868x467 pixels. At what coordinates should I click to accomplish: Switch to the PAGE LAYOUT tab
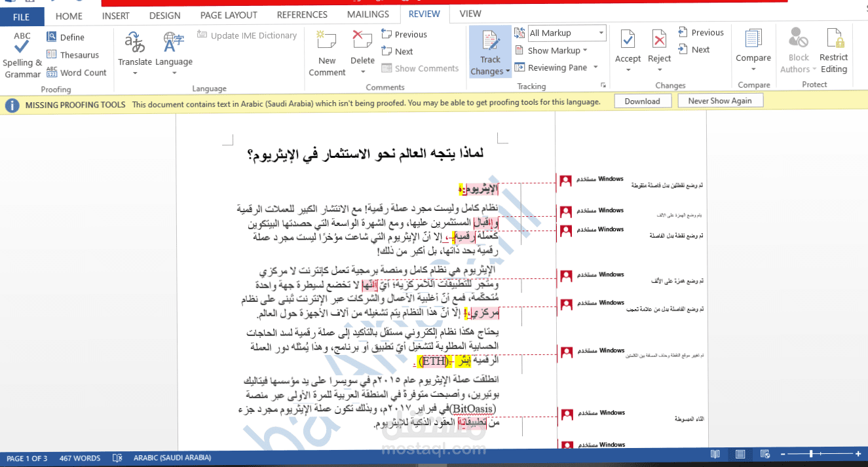click(x=228, y=15)
